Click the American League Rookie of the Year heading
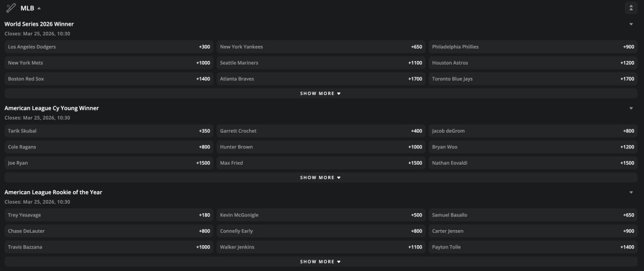 pyautogui.click(x=53, y=192)
